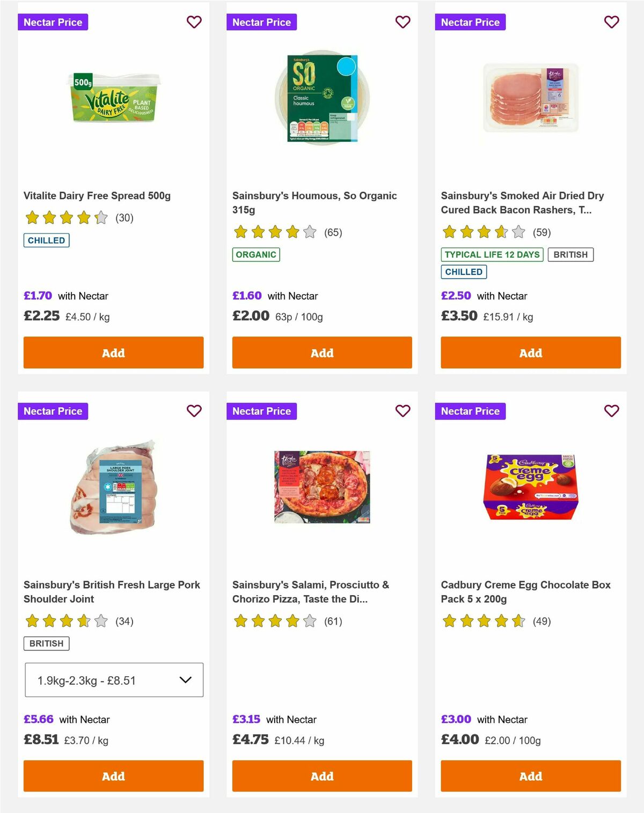Image resolution: width=644 pixels, height=813 pixels.
Task: Open the pork joint weight dropdown
Action: [x=113, y=679]
